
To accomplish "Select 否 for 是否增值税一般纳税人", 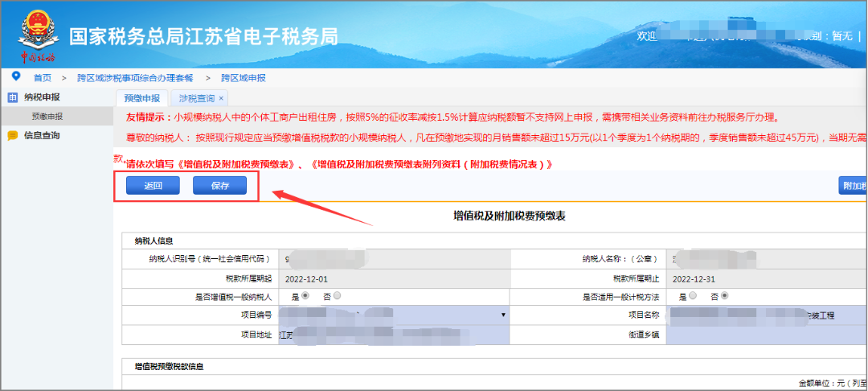I will point(337,296).
